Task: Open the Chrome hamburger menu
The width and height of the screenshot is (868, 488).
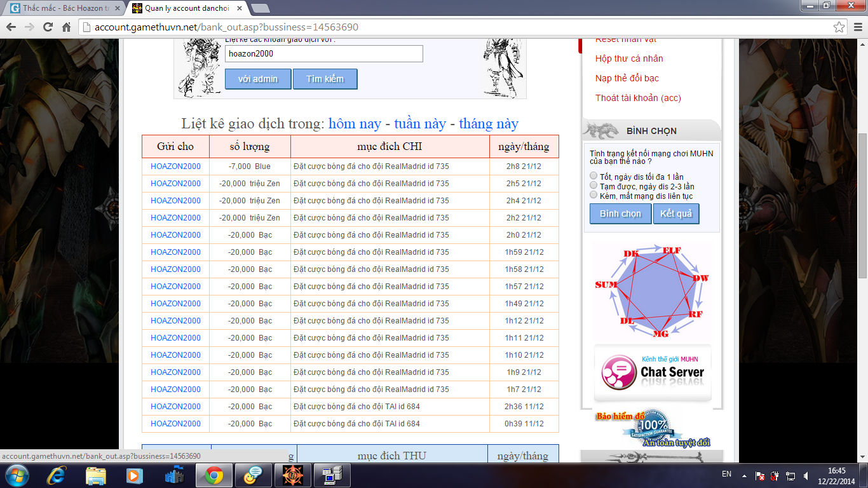Action: point(857,27)
